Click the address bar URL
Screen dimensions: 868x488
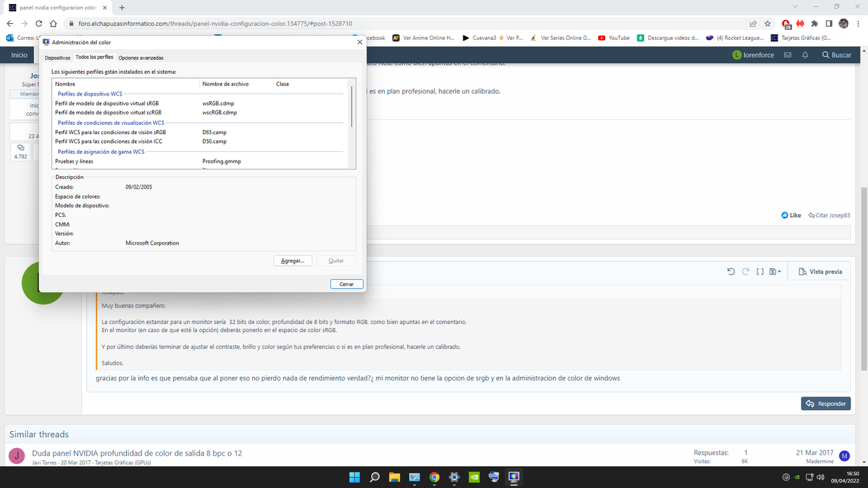[x=215, y=23]
